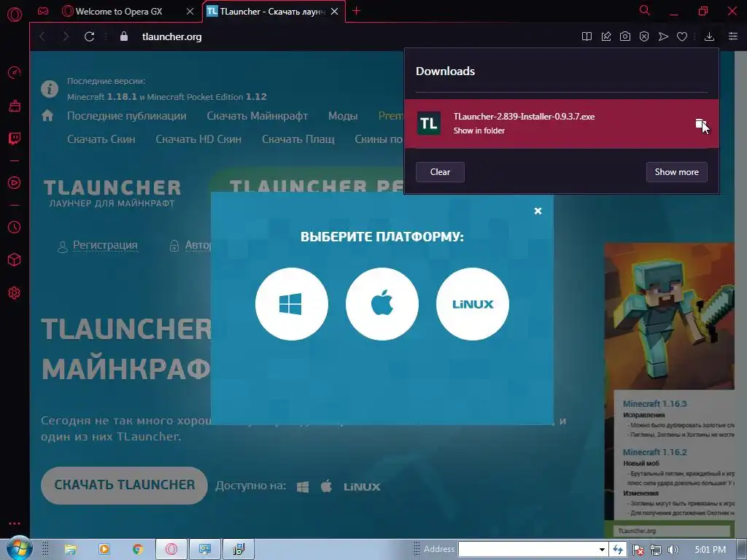Choose Windows platform icon

pos(292,304)
